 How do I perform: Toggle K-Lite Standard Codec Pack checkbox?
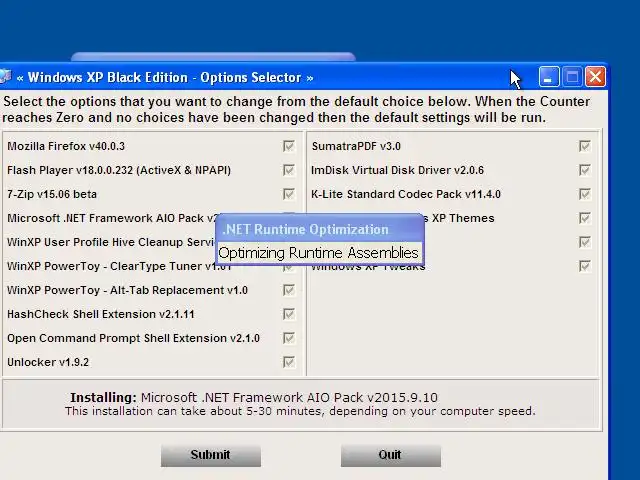pos(584,194)
